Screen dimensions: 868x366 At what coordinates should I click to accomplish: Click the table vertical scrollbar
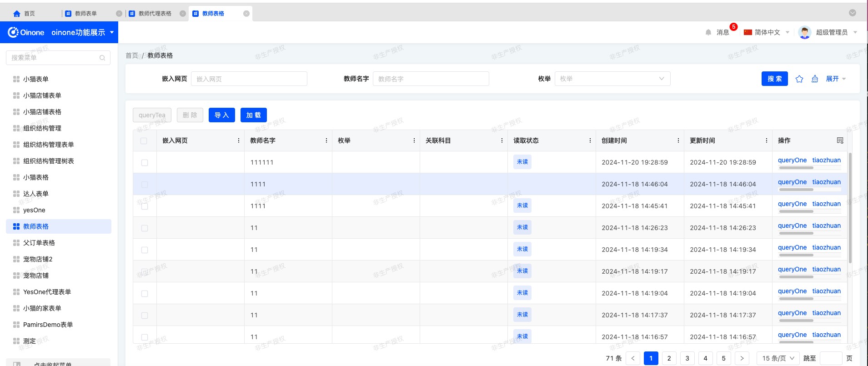[x=850, y=207]
